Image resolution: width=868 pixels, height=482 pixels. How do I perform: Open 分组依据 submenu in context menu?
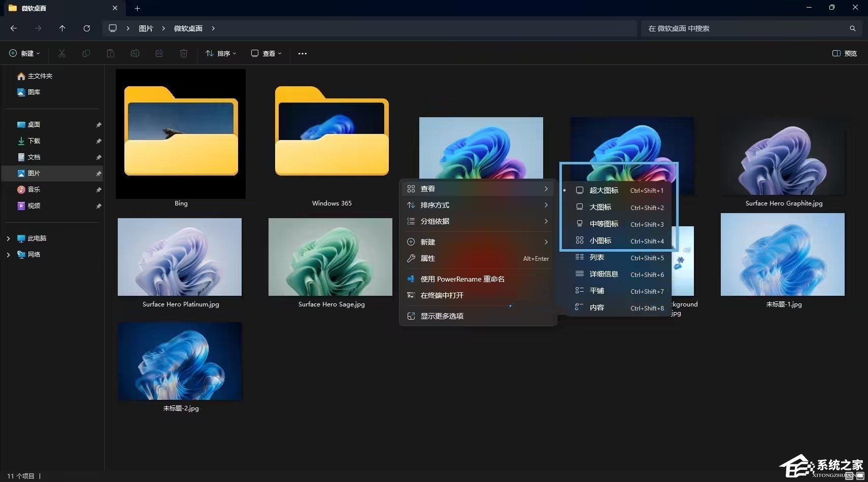478,221
